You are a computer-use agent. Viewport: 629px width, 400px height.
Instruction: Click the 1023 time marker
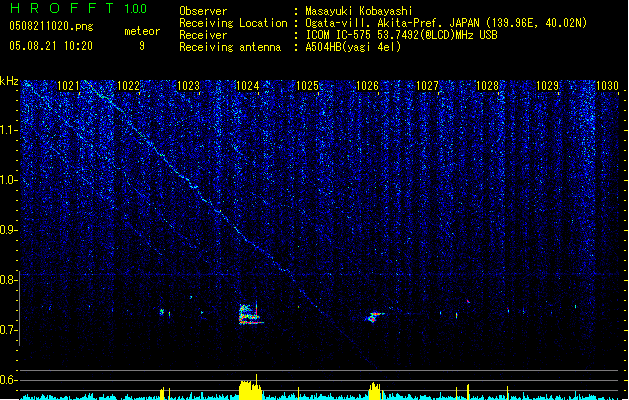pos(188,86)
